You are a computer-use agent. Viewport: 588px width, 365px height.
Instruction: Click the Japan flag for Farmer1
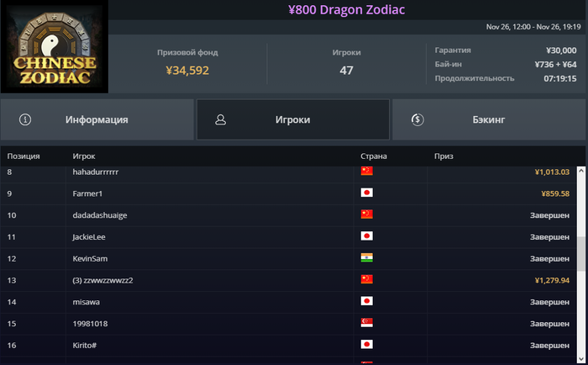(x=367, y=193)
